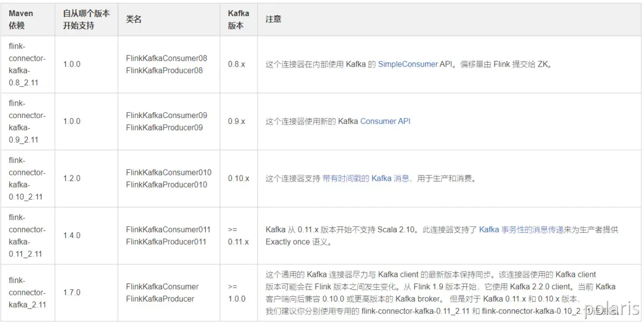Open the Kafka Consumer API link

tap(385, 121)
